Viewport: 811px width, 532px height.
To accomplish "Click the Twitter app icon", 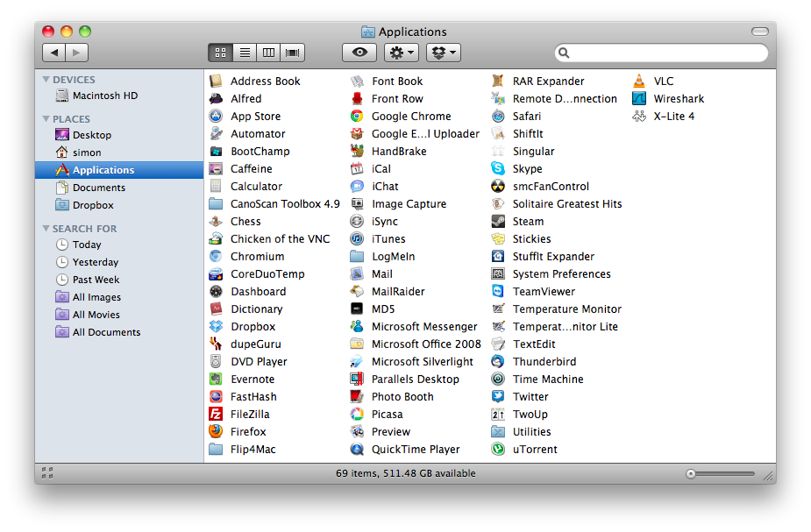I will tap(498, 396).
